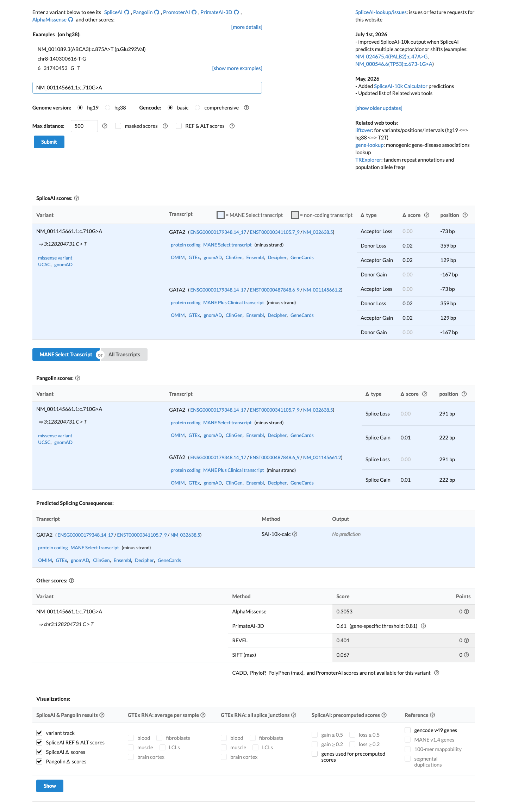This screenshot has height=812, width=512.
Task: Click help icon beside Reference heading
Action: pyautogui.click(x=432, y=715)
